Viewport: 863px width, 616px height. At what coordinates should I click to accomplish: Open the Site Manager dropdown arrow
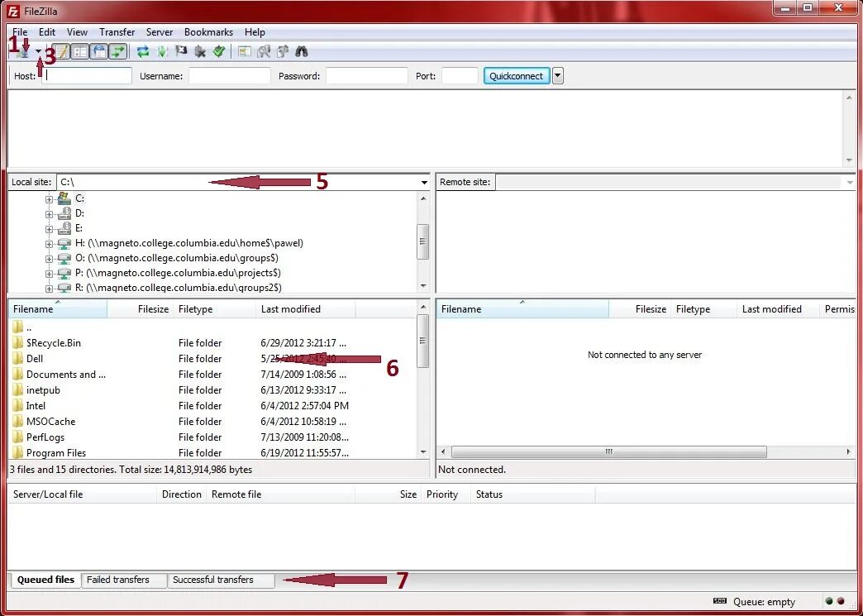[39, 52]
